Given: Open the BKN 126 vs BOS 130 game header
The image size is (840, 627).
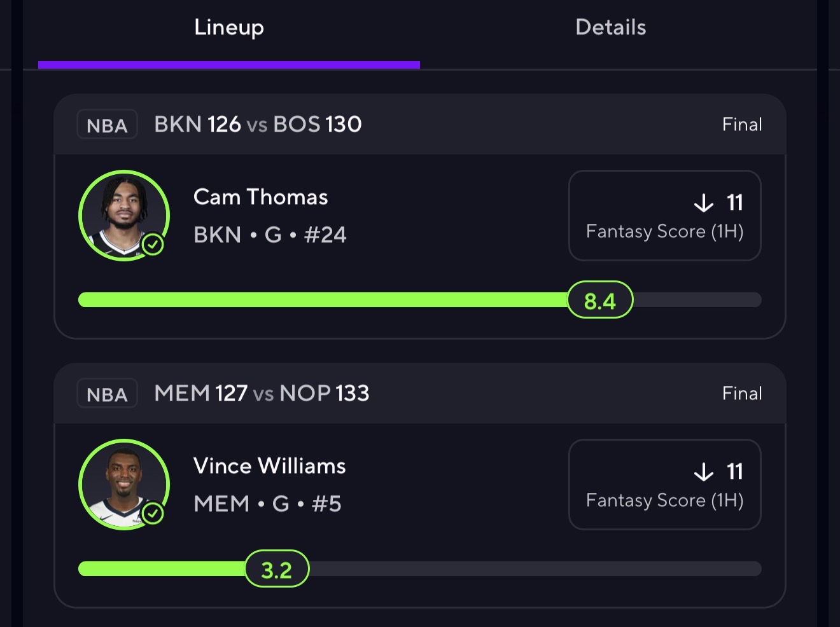Looking at the screenshot, I should 258,125.
